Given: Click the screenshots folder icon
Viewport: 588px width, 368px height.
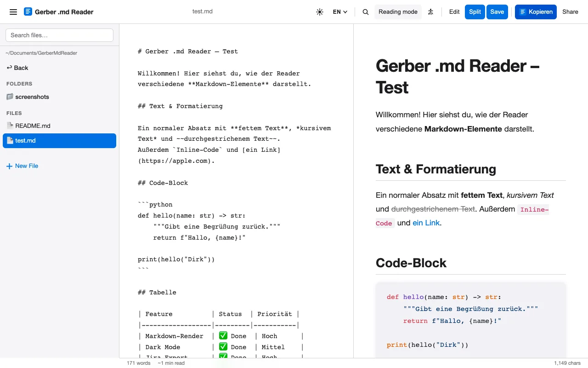Looking at the screenshot, I should 10,97.
